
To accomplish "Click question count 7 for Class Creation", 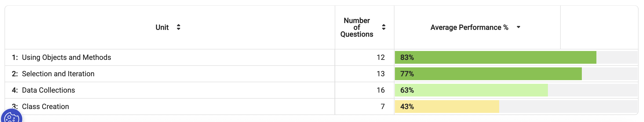I will 383,107.
